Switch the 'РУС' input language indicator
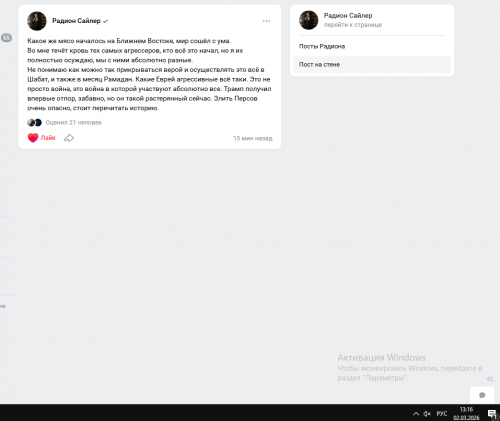This screenshot has height=421, width=500. (442, 414)
